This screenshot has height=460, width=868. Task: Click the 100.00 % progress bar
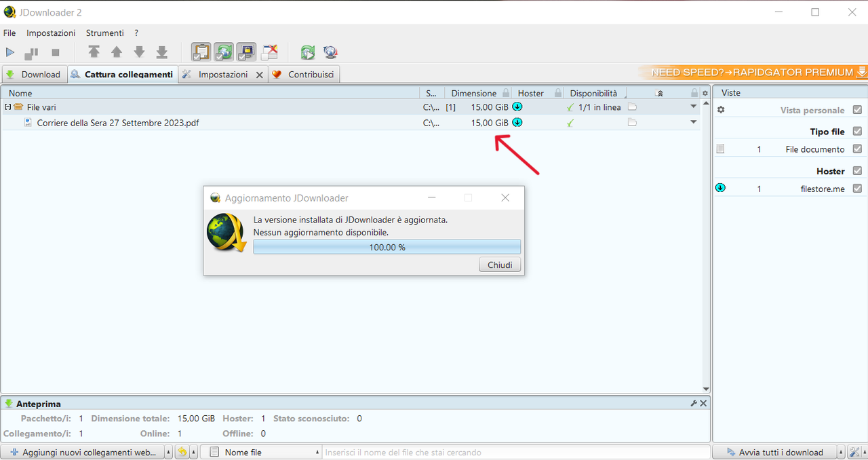pos(387,247)
